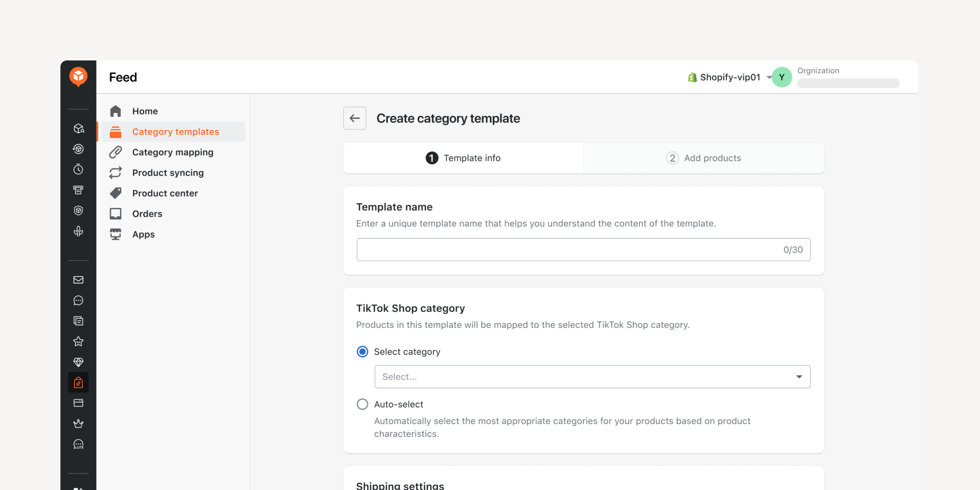Open the Shopify-vip01 store switcher dropdown
The height and width of the screenshot is (490, 980).
coord(729,77)
